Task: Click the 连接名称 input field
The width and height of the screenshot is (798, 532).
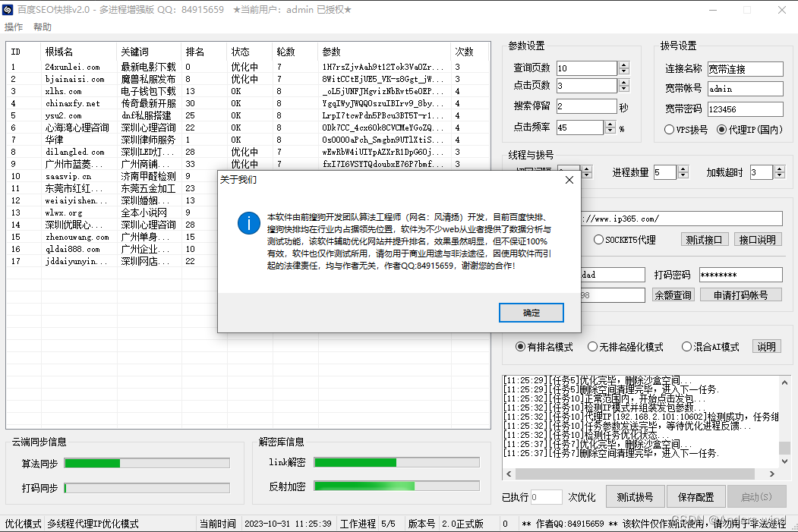Action: [745, 69]
